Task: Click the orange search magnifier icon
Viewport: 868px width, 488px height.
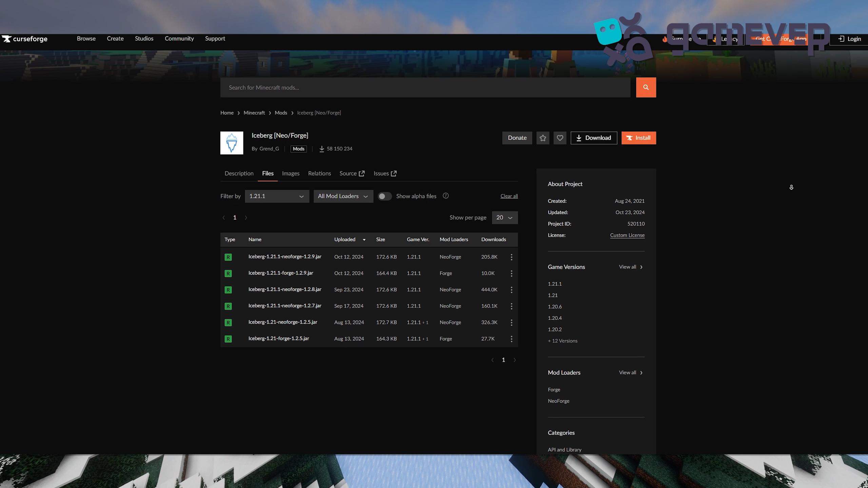Action: [646, 87]
